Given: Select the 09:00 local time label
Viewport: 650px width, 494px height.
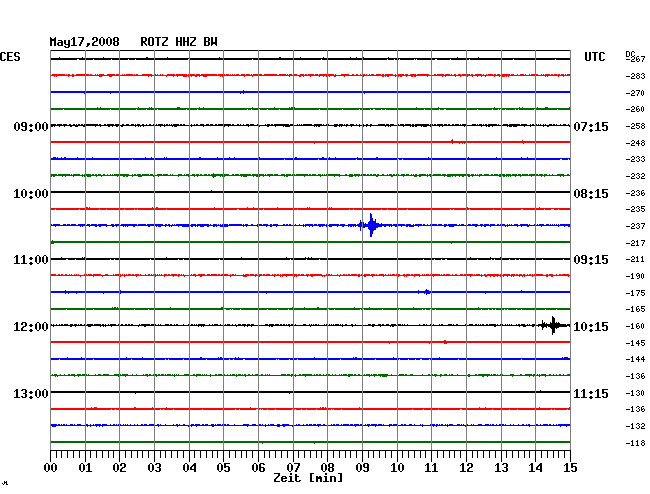Looking at the screenshot, I should tap(31, 126).
